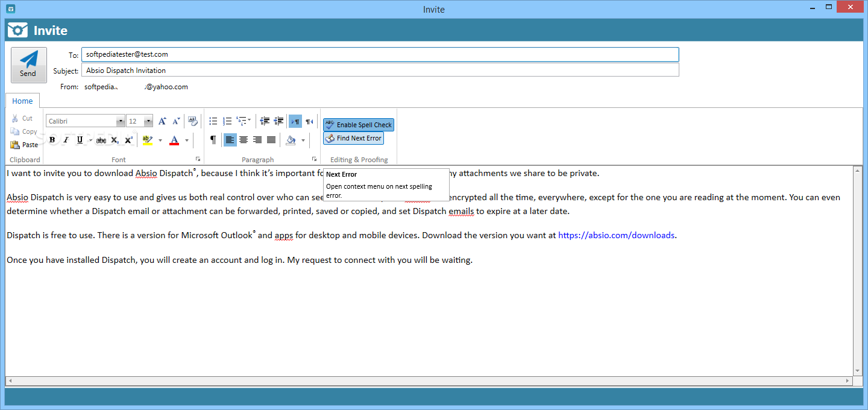Center the paragraph text

point(244,140)
